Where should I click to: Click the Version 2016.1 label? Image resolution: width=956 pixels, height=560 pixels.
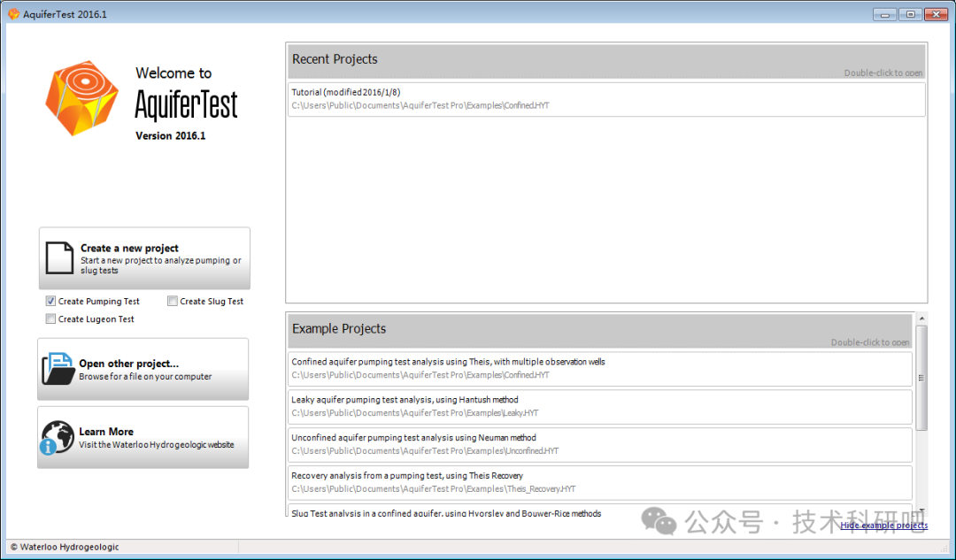click(171, 136)
